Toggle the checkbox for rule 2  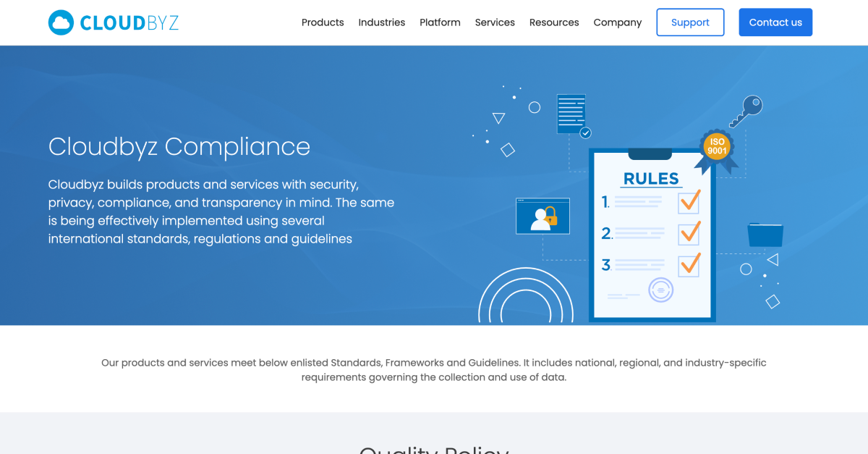click(688, 234)
